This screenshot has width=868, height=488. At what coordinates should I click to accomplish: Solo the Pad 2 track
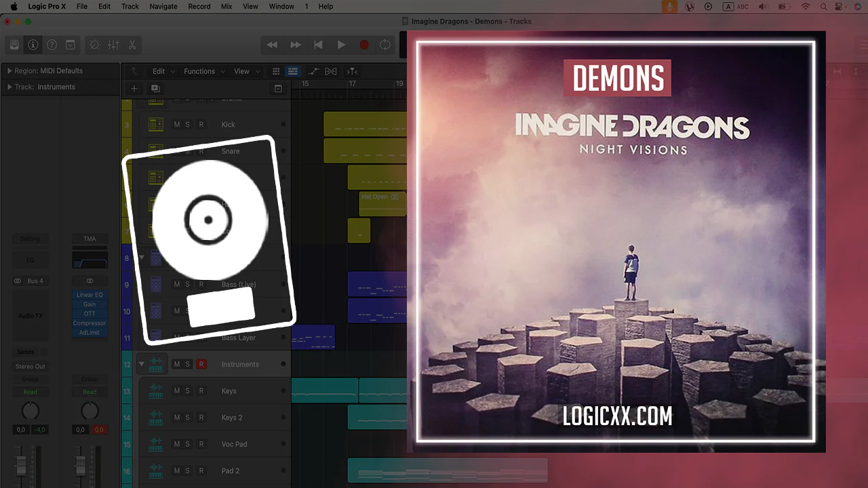188,470
